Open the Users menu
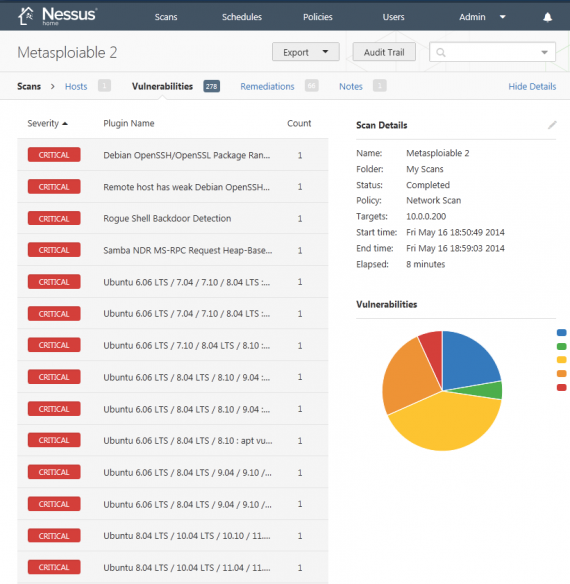The image size is (570, 584). pos(393,17)
